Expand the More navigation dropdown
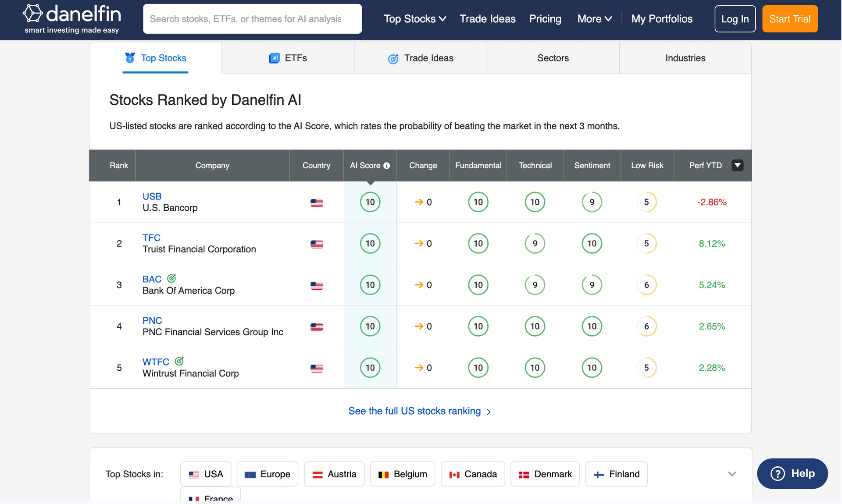This screenshot has width=842, height=504. click(x=593, y=18)
